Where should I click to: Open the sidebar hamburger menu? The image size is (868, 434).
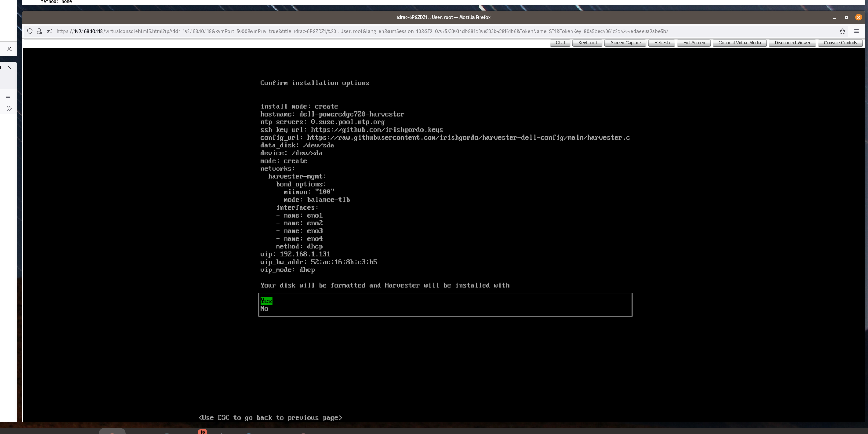[8, 96]
